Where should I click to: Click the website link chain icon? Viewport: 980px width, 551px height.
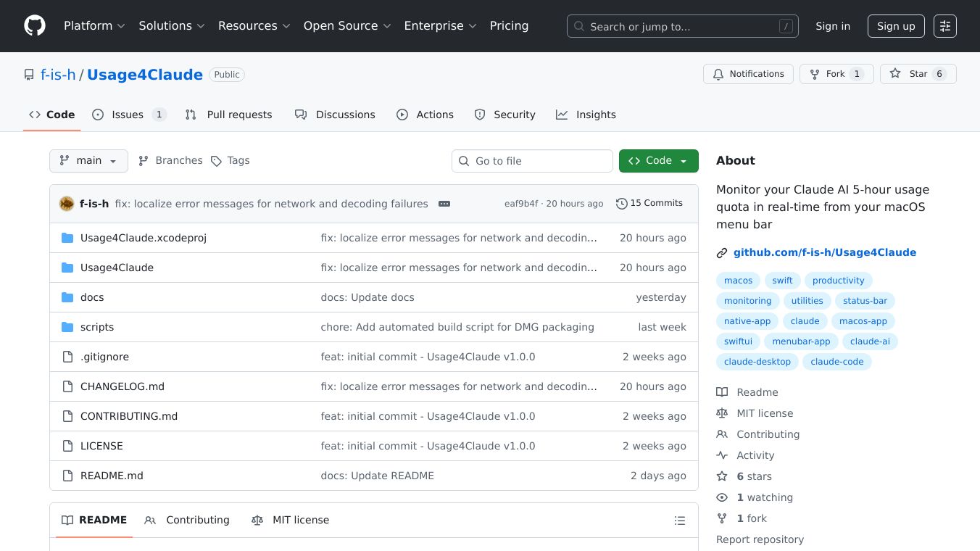click(x=722, y=253)
